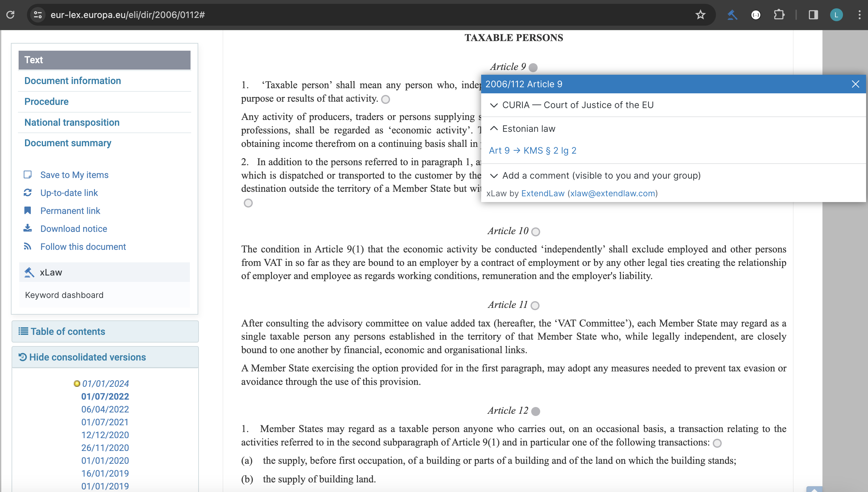Open the browser extensions puzzle icon

[x=779, y=15]
